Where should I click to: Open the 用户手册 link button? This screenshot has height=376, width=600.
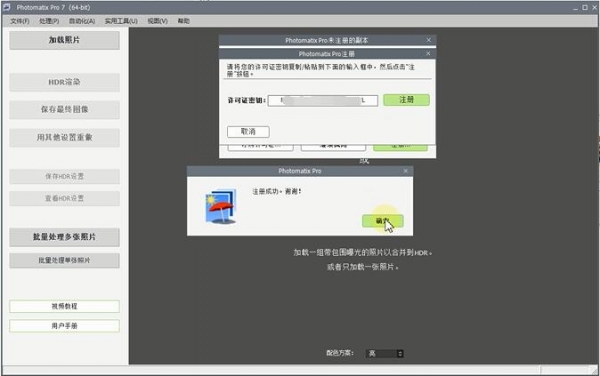(64, 326)
